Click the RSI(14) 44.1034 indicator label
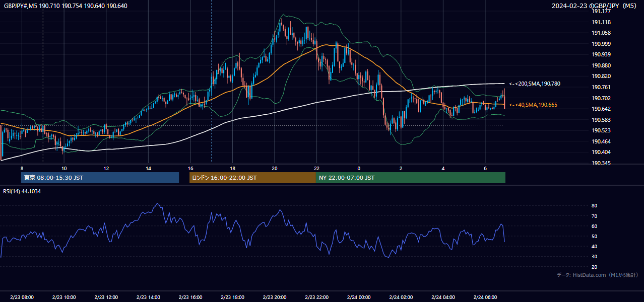644x302 pixels. 22,191
